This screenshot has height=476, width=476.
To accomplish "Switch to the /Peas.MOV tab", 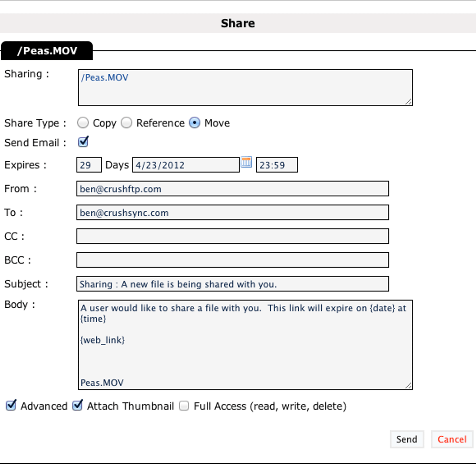I will click(x=47, y=51).
